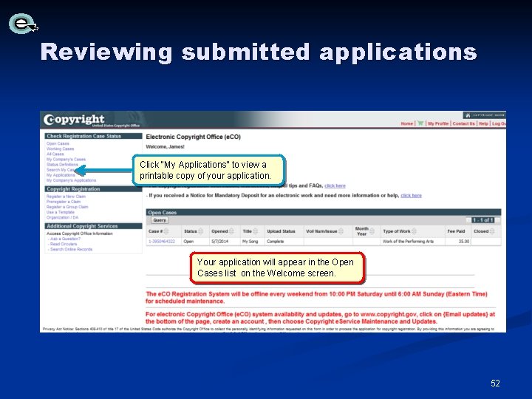This screenshot has width=532, height=399.
Task: Sort by the Closed column arrows
Action: 492,231
